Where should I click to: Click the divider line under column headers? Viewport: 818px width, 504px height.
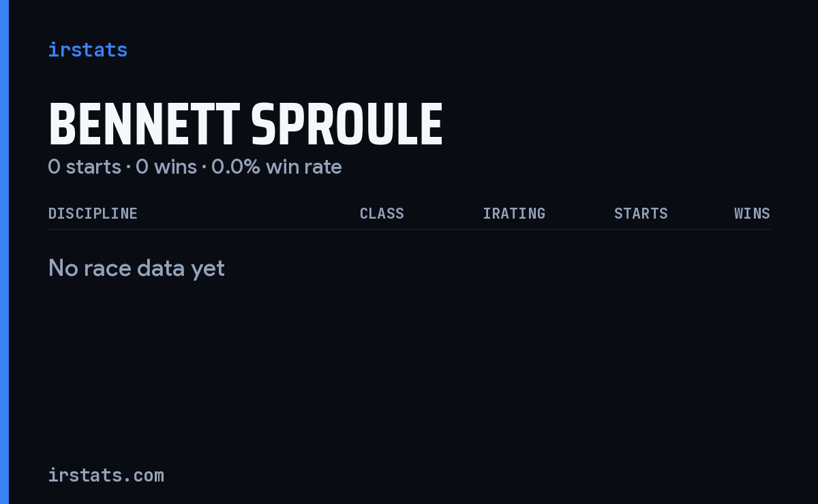point(410,230)
